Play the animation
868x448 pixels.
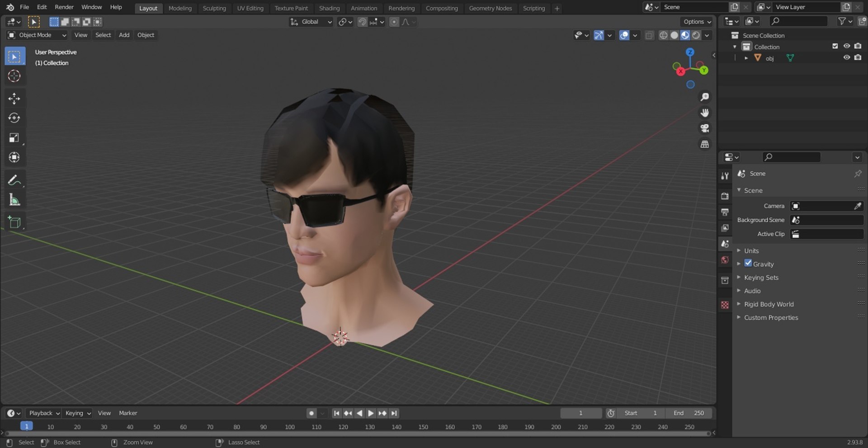371,413
